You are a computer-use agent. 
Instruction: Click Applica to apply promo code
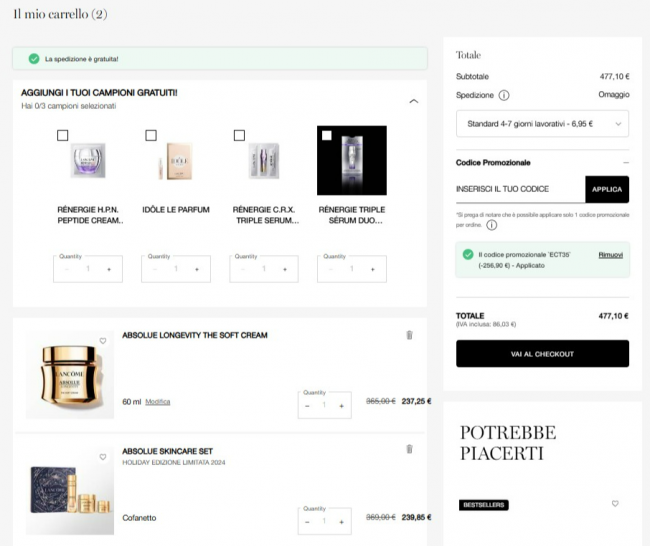(606, 189)
